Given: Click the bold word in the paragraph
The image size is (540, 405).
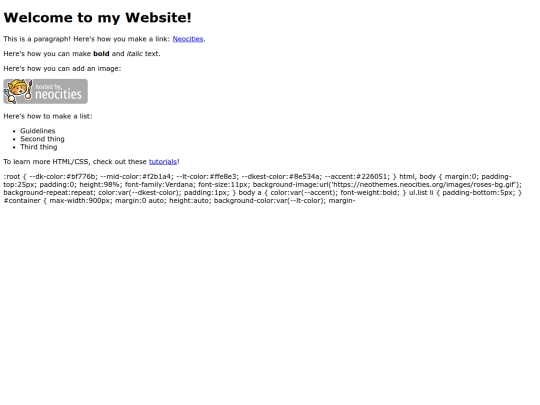Looking at the screenshot, I should (101, 54).
